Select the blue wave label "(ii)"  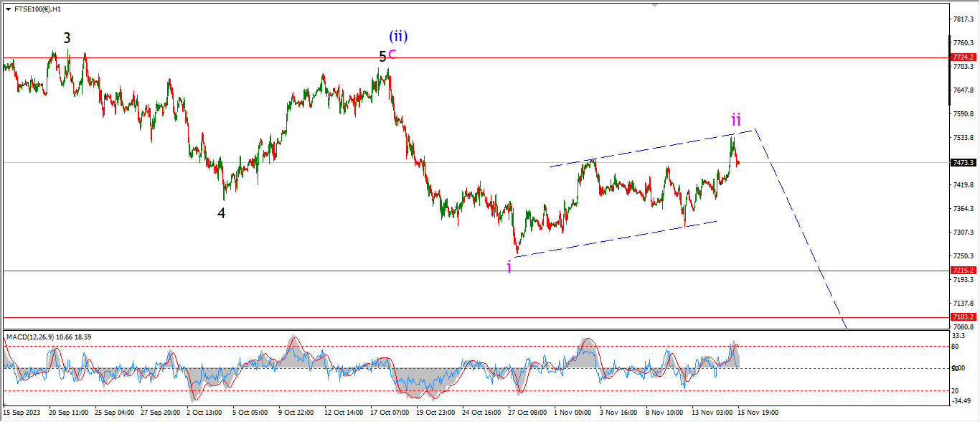[399, 36]
